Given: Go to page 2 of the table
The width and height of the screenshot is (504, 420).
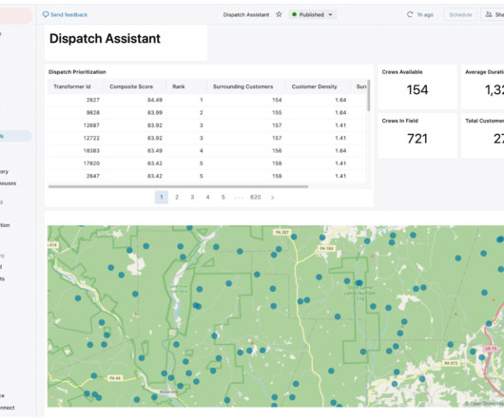Looking at the screenshot, I should pos(177,197).
